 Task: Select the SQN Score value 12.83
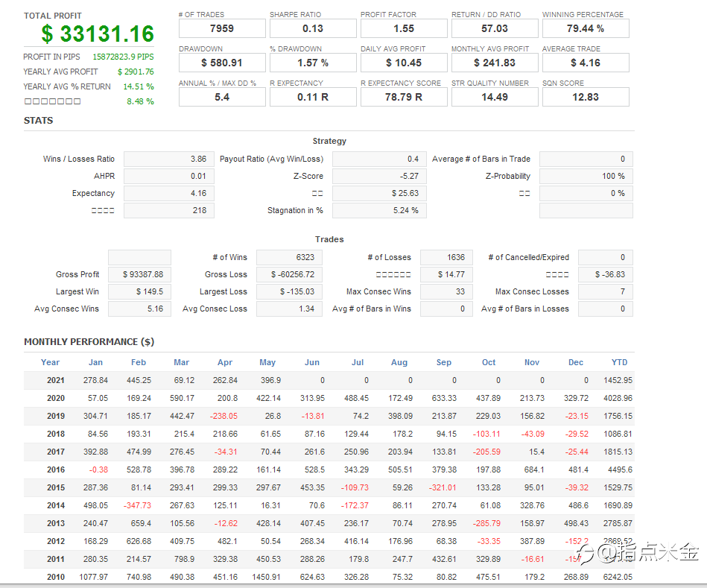tap(586, 97)
